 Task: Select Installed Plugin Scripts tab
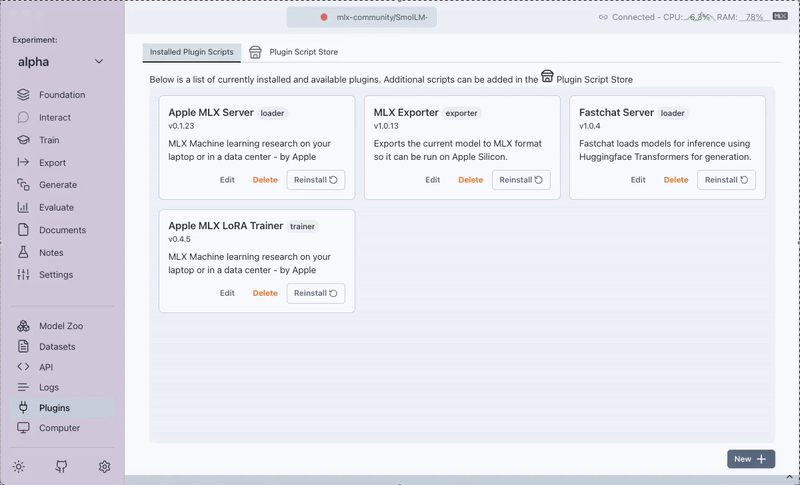pyautogui.click(x=192, y=52)
